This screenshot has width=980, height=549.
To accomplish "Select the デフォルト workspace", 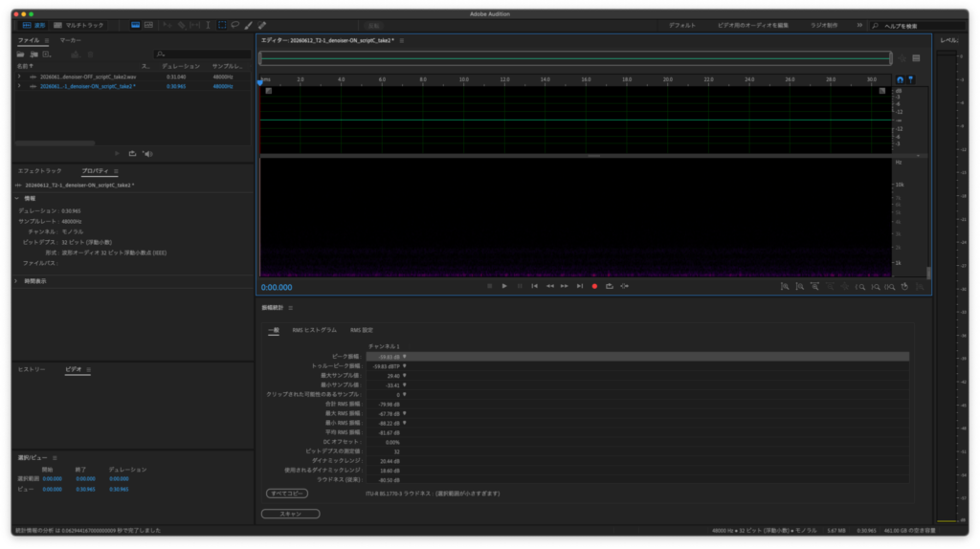I will (x=681, y=26).
